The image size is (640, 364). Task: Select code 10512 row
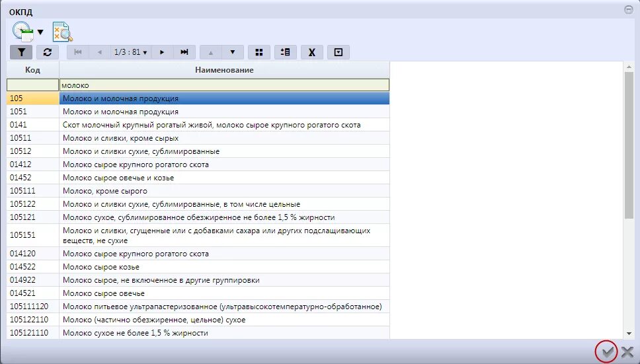198,151
